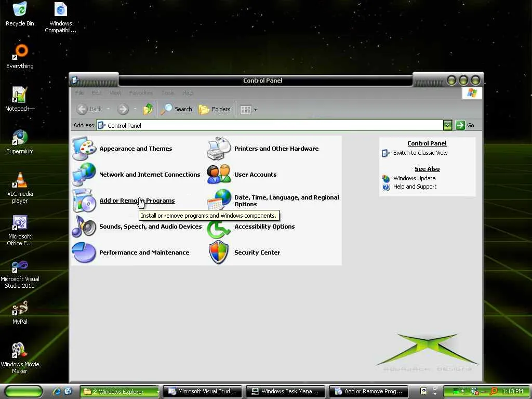Click the Up folder toolbar icon
This screenshot has width=532, height=399.
(x=148, y=109)
